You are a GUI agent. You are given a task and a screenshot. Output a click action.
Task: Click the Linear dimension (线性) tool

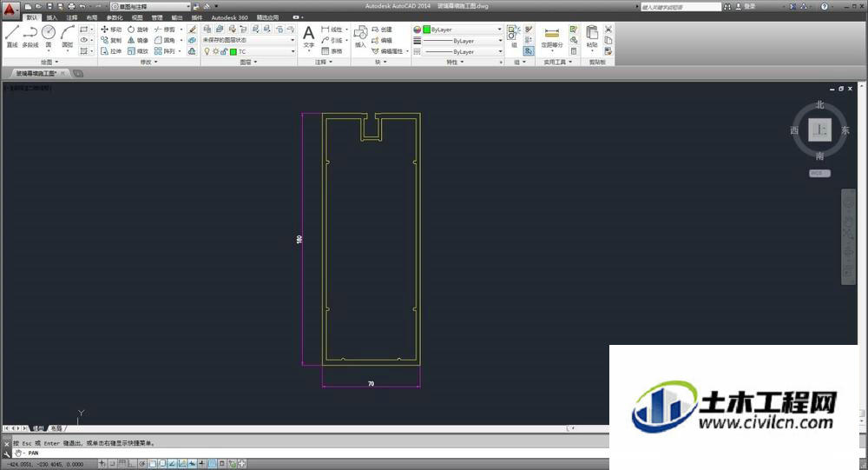[x=331, y=30]
